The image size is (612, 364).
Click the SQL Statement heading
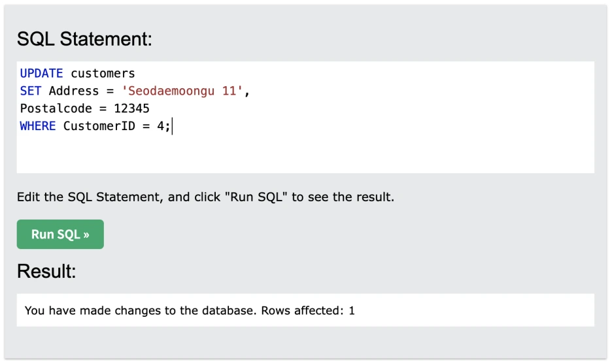pos(84,39)
